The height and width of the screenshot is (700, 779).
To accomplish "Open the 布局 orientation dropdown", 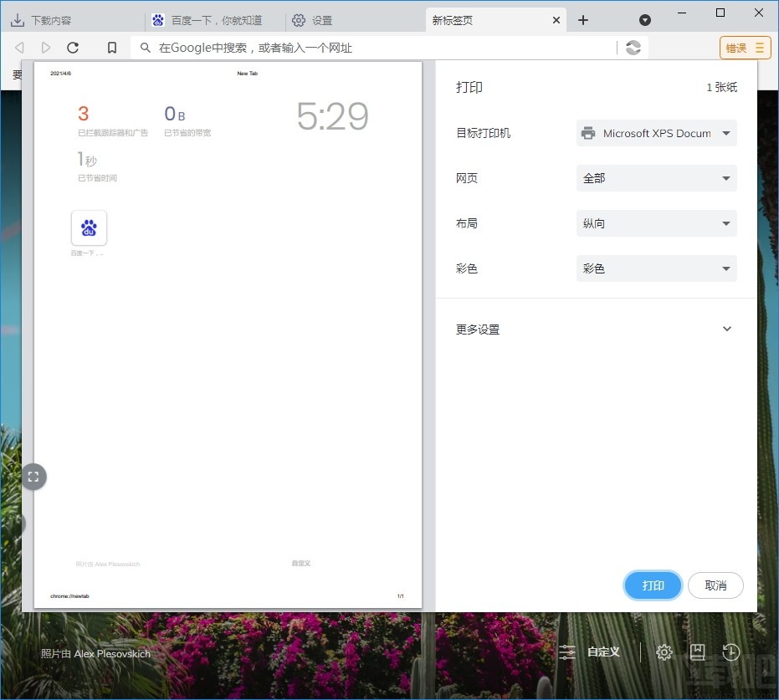I will point(656,223).
